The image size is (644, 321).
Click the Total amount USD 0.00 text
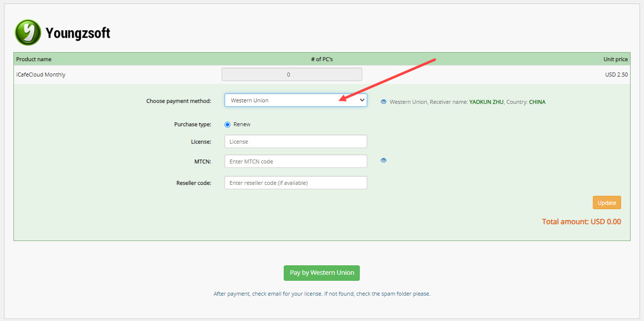pos(581,222)
